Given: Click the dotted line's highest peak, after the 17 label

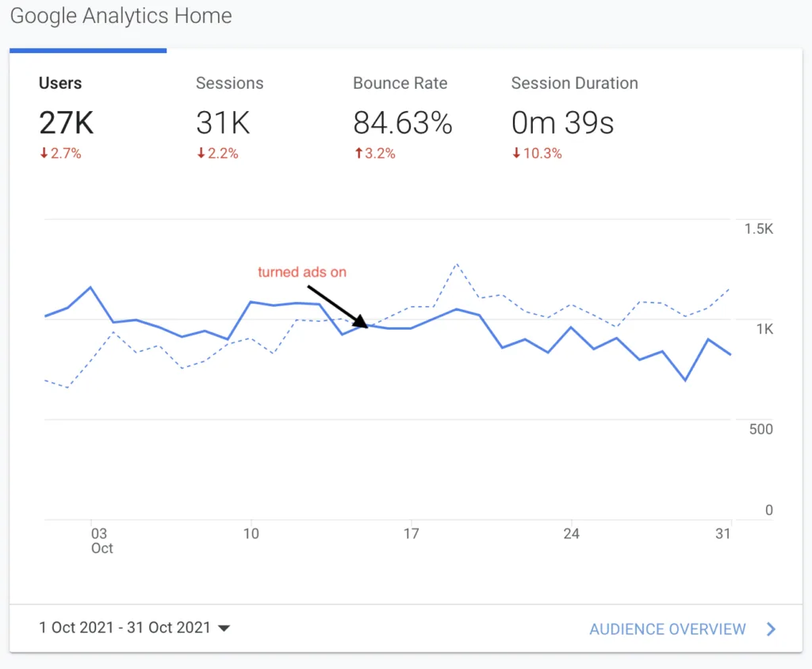Looking at the screenshot, I should point(457,265).
